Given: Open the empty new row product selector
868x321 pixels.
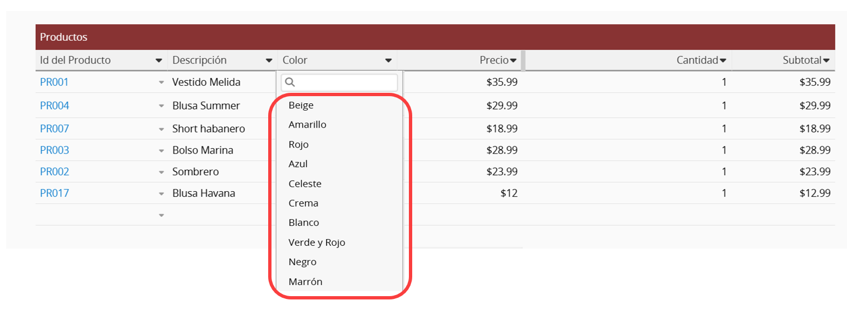Looking at the screenshot, I should [161, 215].
